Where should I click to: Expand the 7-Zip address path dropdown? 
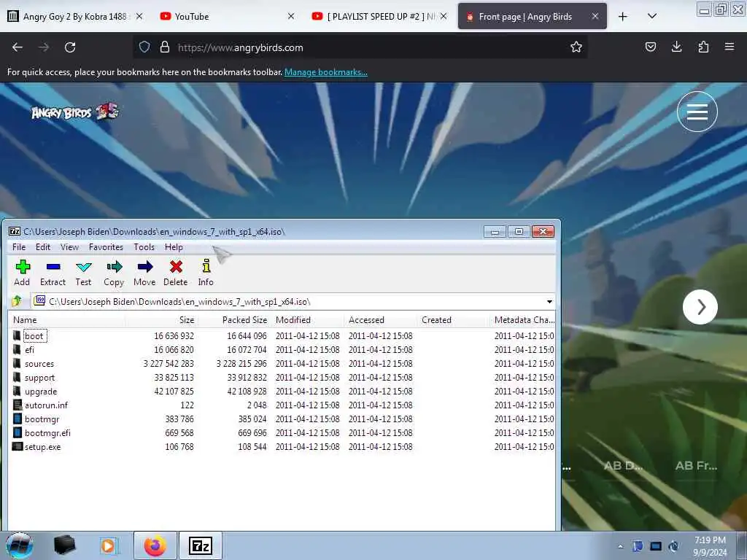(x=549, y=302)
